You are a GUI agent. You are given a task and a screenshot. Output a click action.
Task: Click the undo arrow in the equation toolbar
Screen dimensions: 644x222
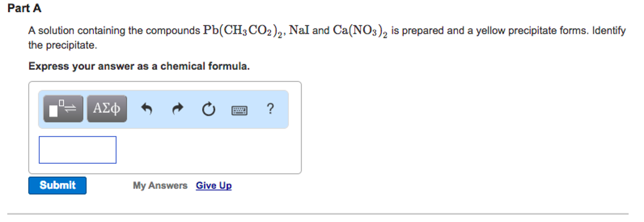click(x=147, y=109)
